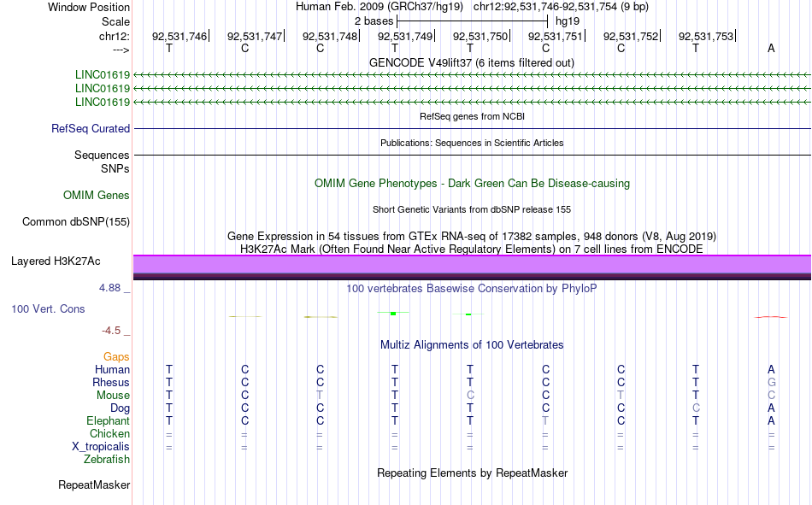
Task: Click the reverse-complement arrow label
Action: click(121, 50)
